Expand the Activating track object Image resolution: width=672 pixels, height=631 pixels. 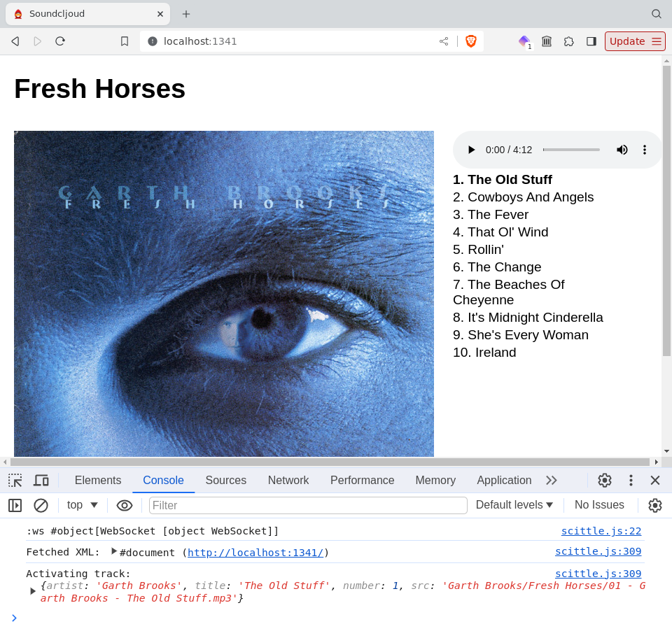point(33,592)
